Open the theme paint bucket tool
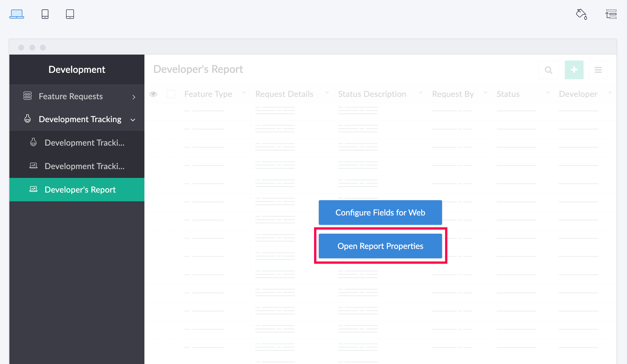Screen dimensions: 627x364 [x=581, y=14]
